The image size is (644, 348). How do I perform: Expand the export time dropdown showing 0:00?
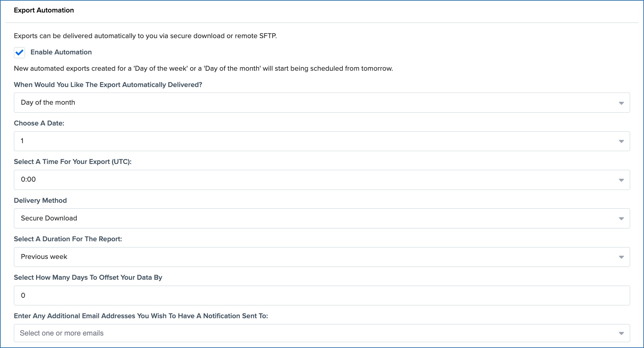(x=312, y=180)
